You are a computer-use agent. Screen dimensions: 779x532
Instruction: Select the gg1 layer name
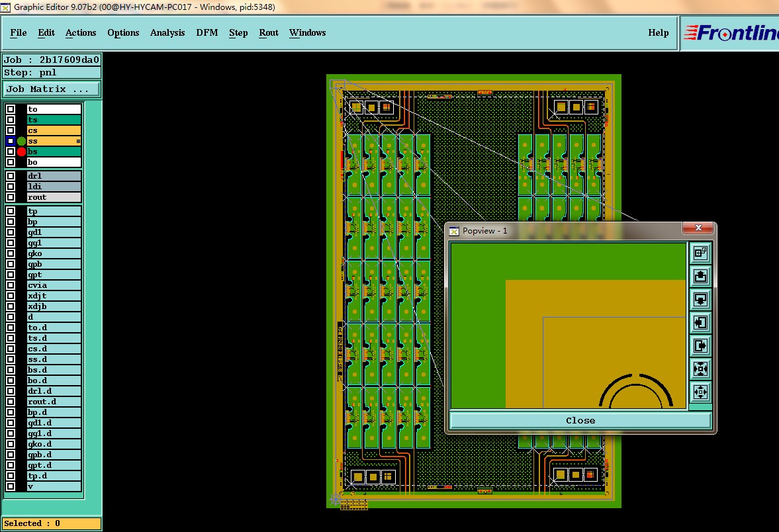[54, 243]
